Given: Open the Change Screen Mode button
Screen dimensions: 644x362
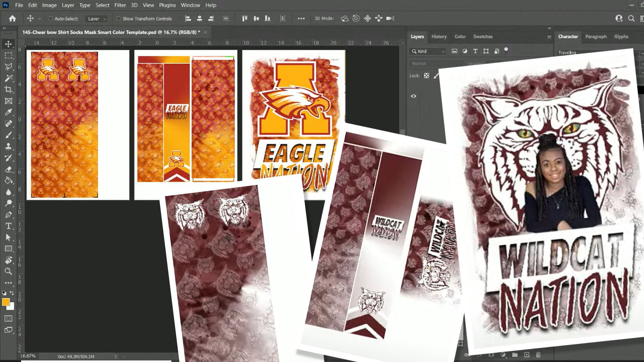Looking at the screenshot, I should [8, 330].
